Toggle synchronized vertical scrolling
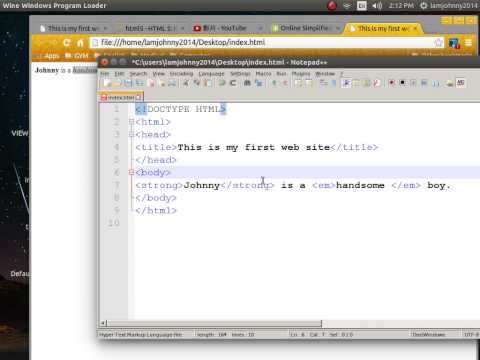 click(x=298, y=83)
